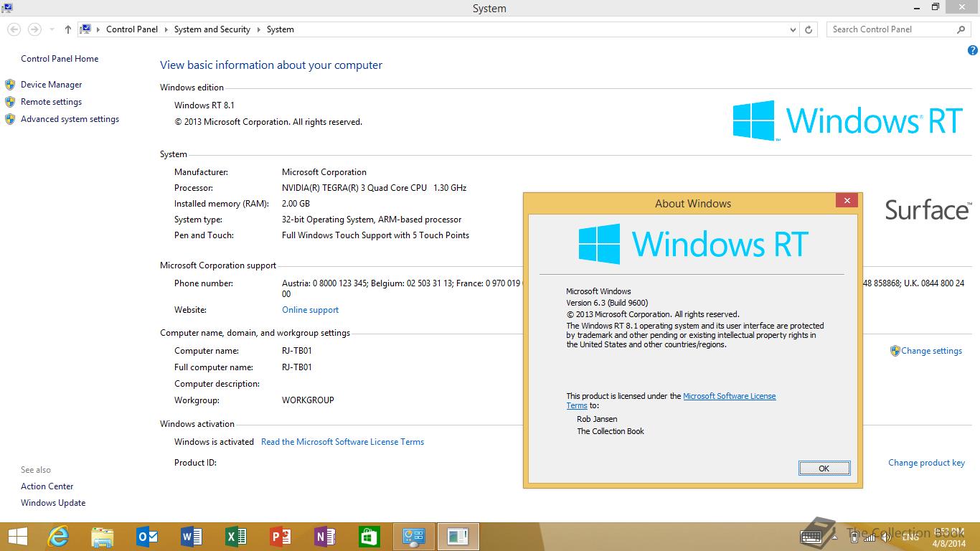Check the battery status tray icon
Image resolution: width=980 pixels, height=551 pixels.
pos(854,537)
